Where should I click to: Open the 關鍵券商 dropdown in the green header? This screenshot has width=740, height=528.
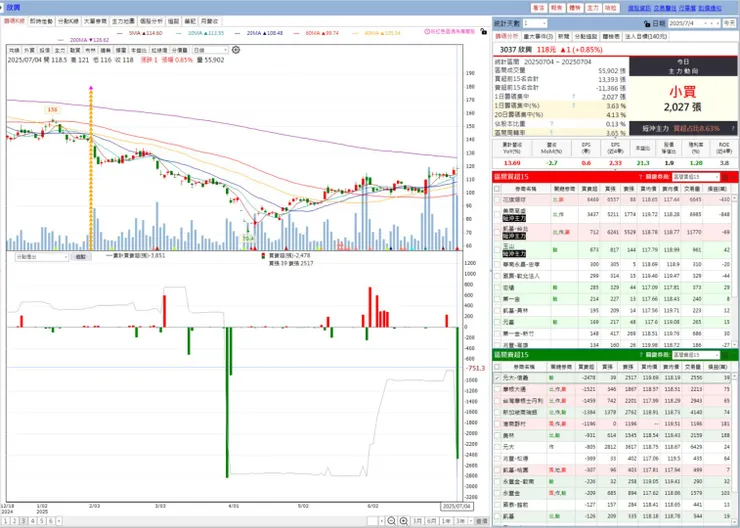pyautogui.click(x=696, y=355)
